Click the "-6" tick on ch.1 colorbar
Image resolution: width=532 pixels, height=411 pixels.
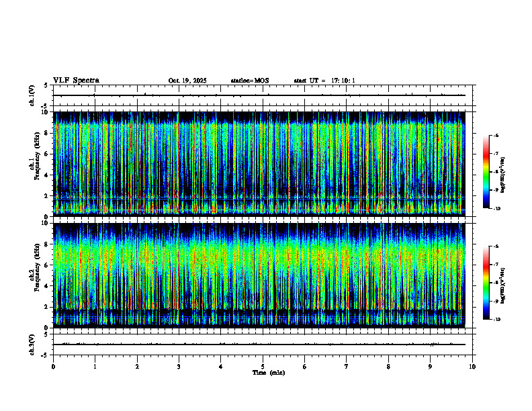pos(496,135)
